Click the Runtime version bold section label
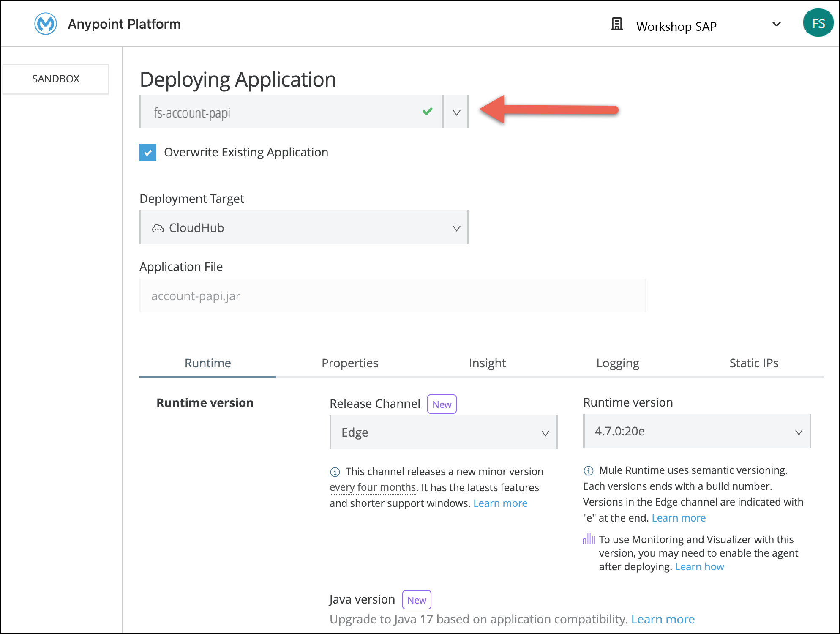Screen dimensions: 840x634 [205, 403]
